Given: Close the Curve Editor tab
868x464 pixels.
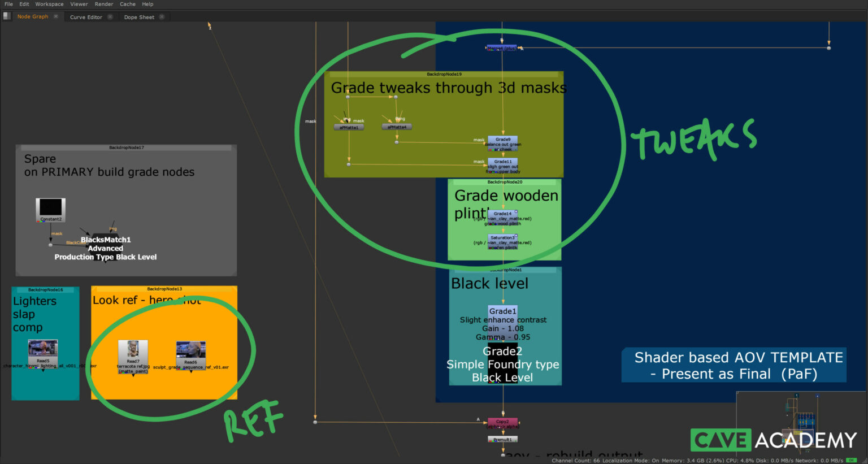Looking at the screenshot, I should 110,17.
